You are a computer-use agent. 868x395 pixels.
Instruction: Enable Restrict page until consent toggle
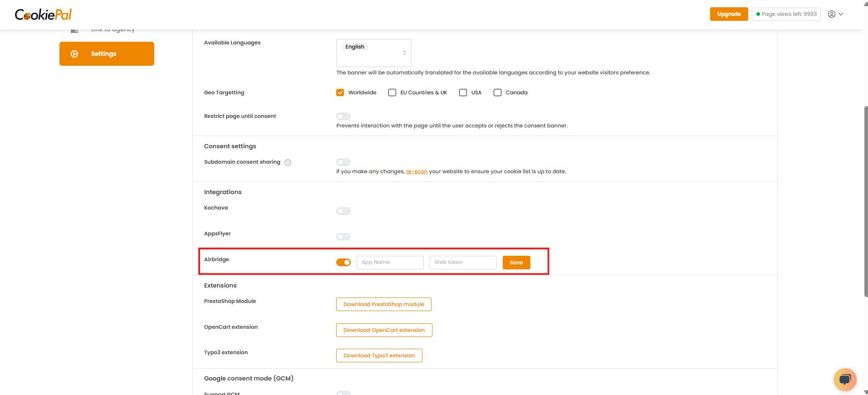(343, 117)
